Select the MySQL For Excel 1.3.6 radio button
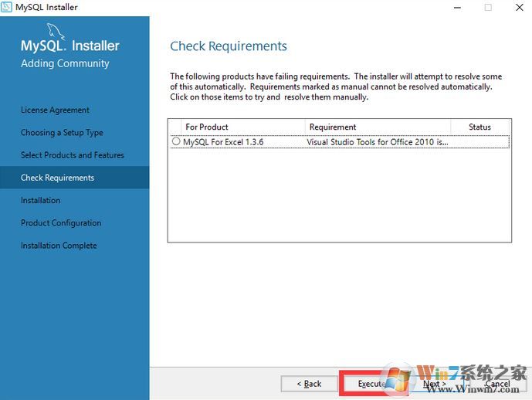This screenshot has width=532, height=400. coord(176,141)
